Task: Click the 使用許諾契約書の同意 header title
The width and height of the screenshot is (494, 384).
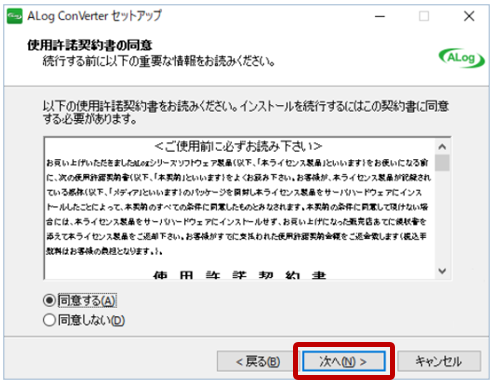Action: click(x=90, y=45)
